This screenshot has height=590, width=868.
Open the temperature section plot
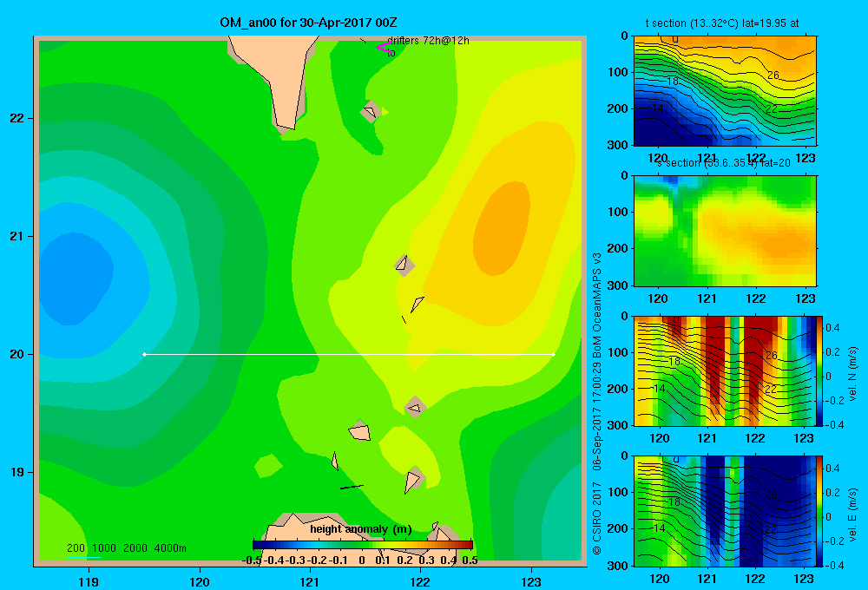tap(725, 91)
